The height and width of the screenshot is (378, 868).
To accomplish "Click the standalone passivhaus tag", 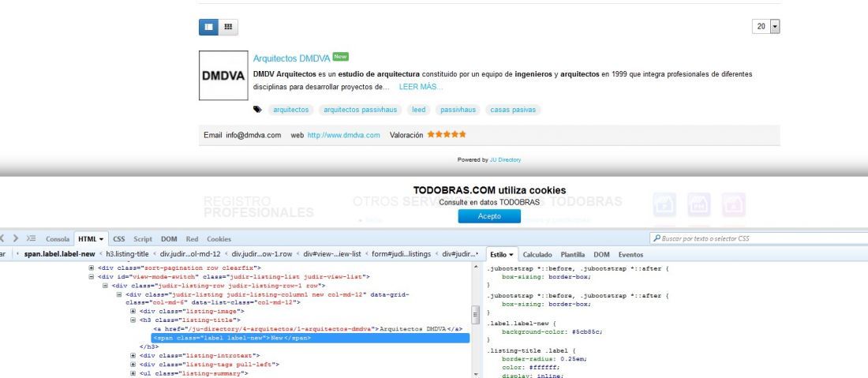I will [x=458, y=110].
